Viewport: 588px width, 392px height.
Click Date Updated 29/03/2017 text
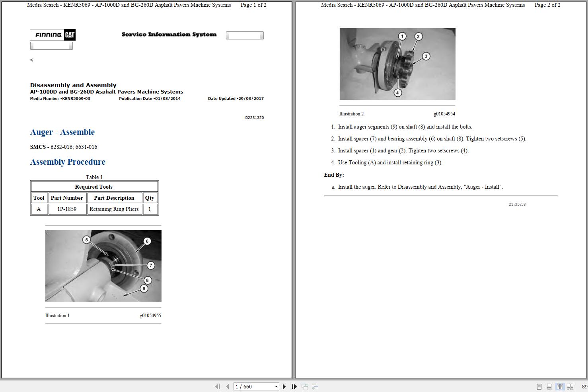[x=236, y=98]
